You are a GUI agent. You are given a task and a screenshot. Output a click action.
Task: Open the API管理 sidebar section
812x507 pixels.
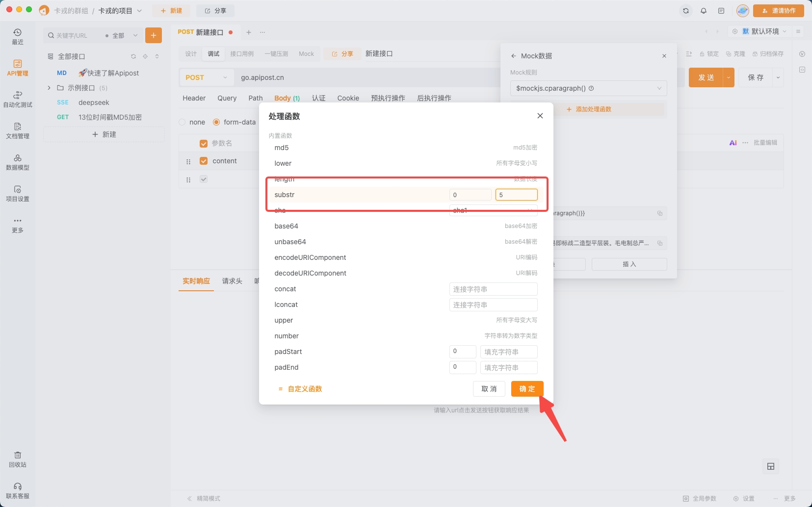(x=18, y=68)
